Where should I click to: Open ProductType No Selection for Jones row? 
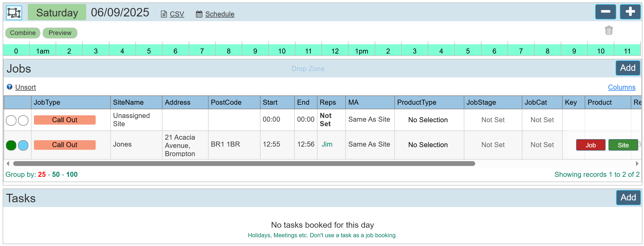pyautogui.click(x=428, y=145)
